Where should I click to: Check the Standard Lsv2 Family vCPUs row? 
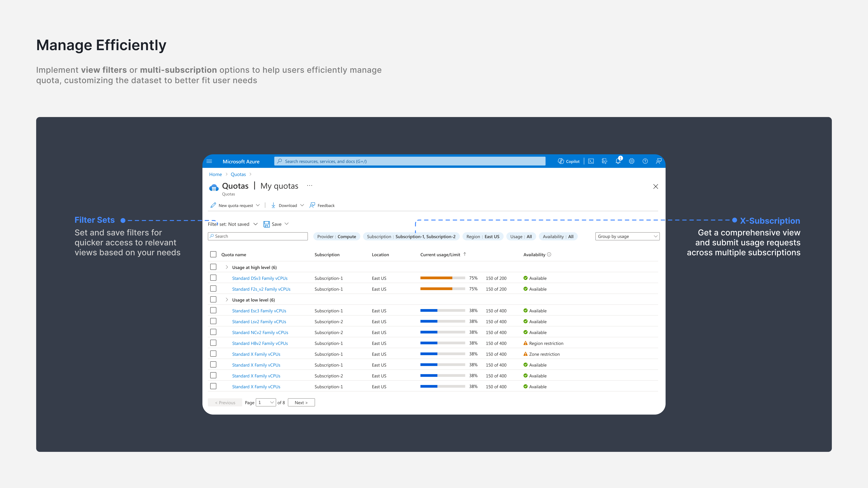(x=213, y=321)
